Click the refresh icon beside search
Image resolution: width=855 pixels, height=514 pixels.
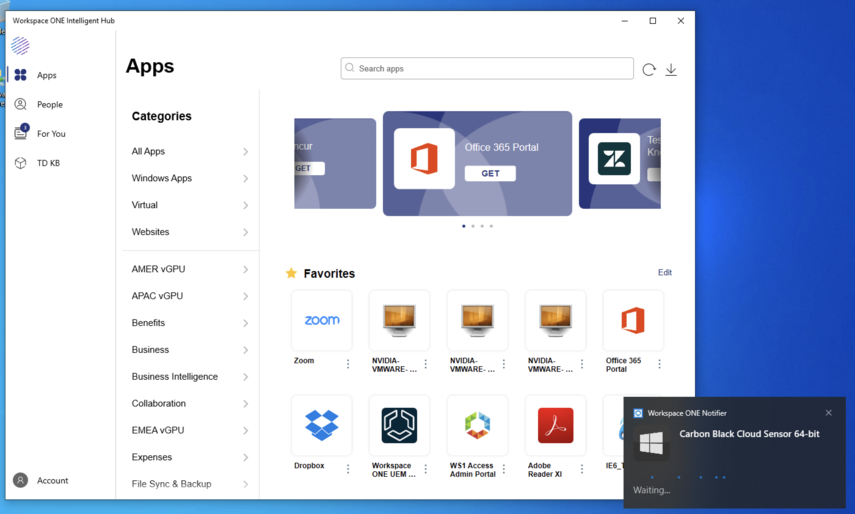point(649,70)
